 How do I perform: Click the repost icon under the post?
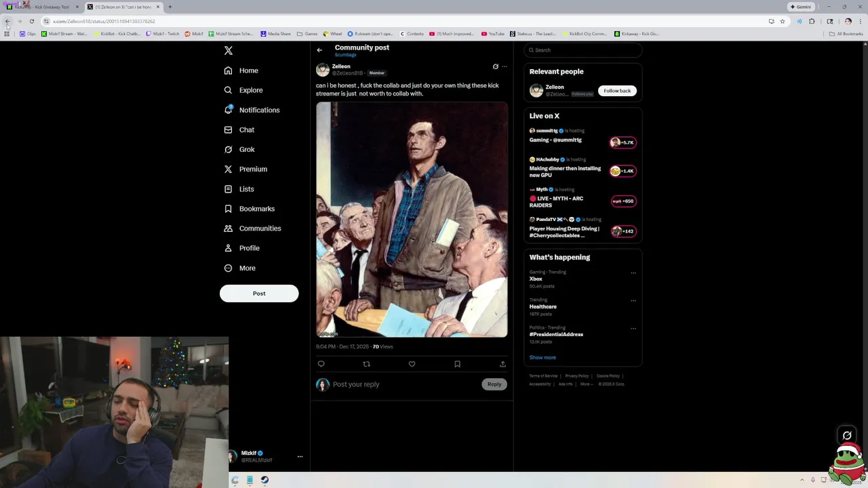(366, 364)
